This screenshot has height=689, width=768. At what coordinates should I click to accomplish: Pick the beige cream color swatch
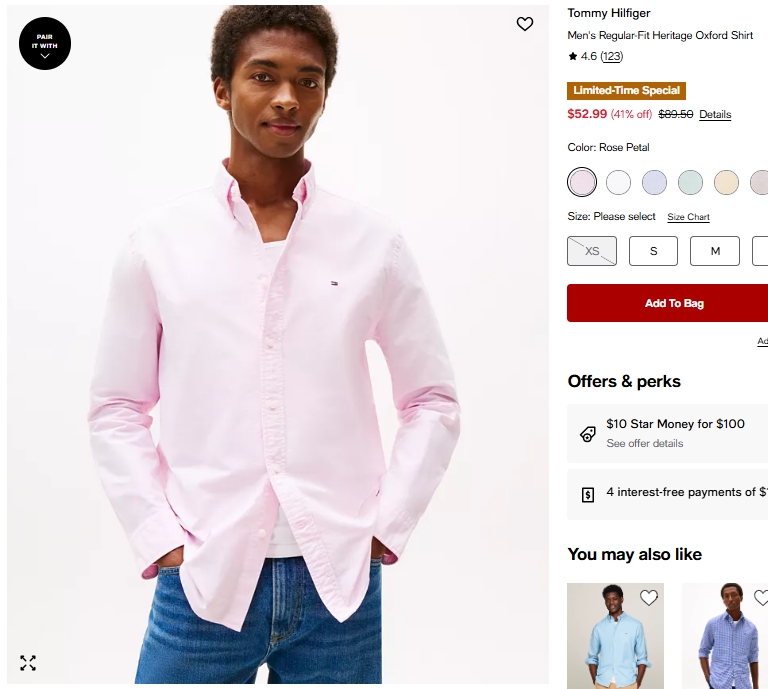[727, 182]
